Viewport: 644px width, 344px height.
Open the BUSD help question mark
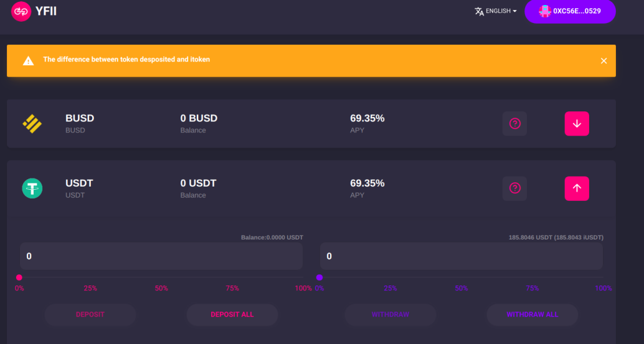(514, 124)
